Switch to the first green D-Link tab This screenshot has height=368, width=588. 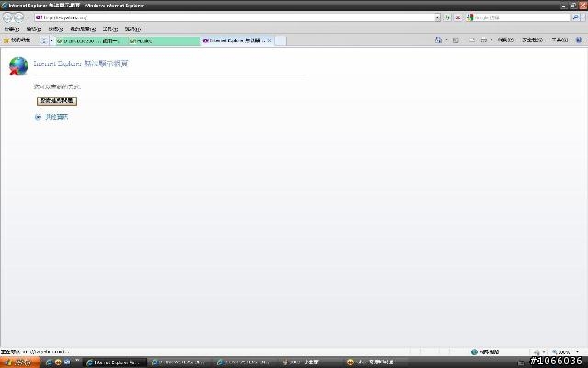[x=92, y=40]
